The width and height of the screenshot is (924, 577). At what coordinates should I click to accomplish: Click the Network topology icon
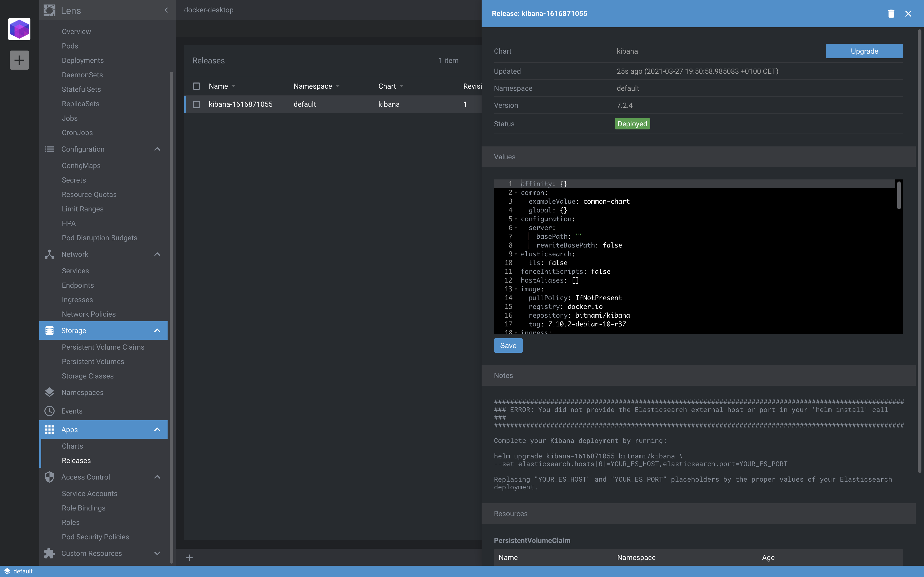(49, 254)
